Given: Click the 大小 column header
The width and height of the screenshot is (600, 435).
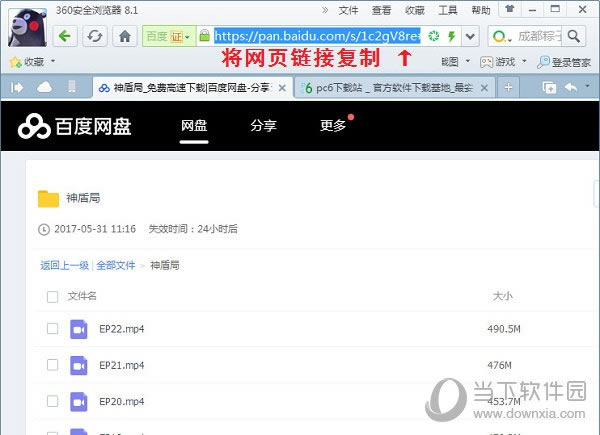Looking at the screenshot, I should (502, 296).
